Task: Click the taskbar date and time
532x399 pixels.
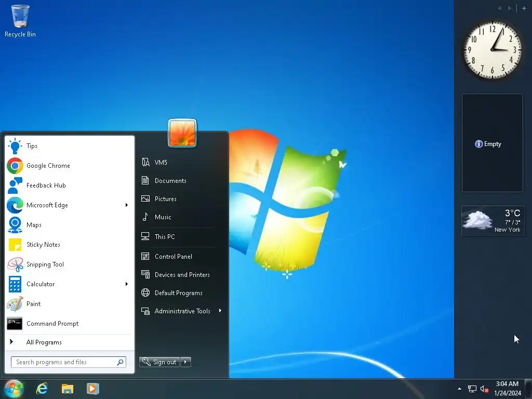Action: (x=507, y=389)
